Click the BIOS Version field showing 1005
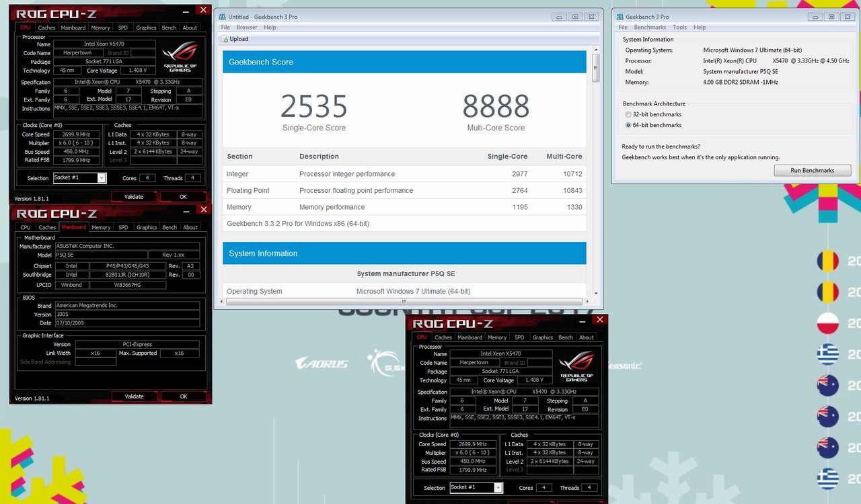 pyautogui.click(x=126, y=314)
